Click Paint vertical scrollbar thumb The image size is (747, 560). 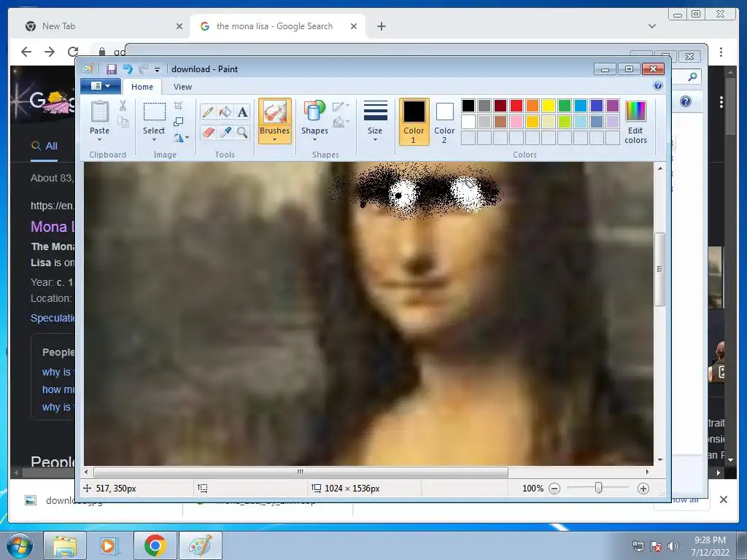(659, 269)
